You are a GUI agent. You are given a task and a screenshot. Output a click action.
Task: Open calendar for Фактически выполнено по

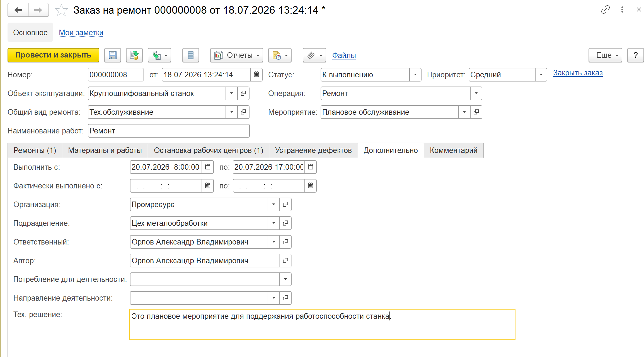311,186
